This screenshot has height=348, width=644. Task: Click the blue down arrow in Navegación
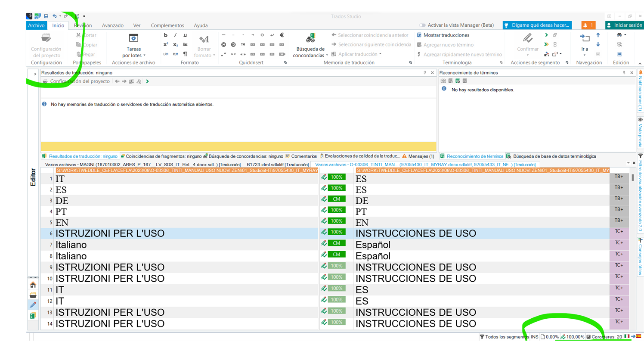[598, 44]
